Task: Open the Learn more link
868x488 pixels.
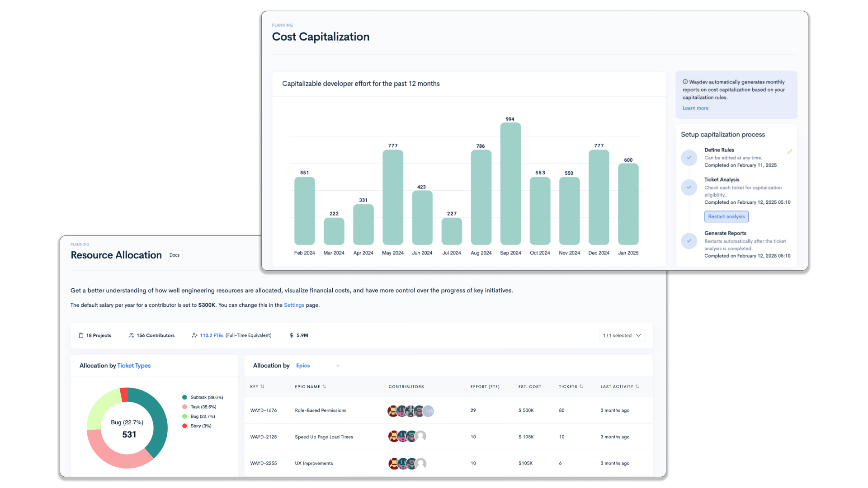Action: [x=695, y=108]
